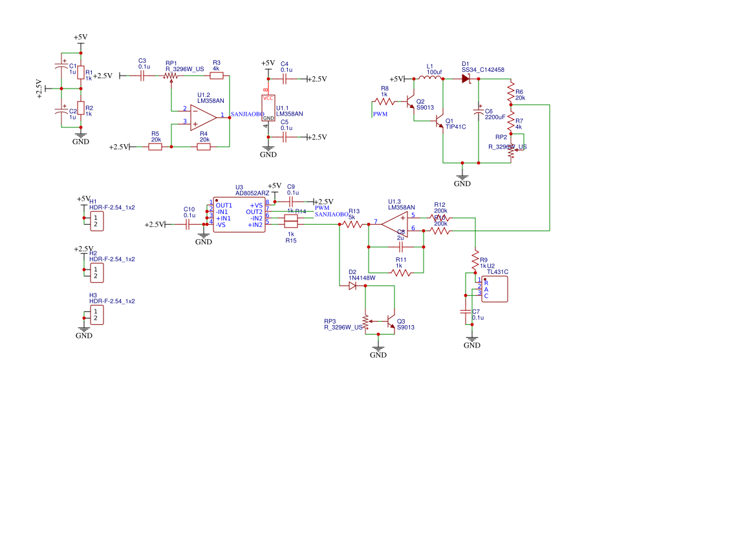The image size is (756, 535).
Task: Select the 1N4148W part label
Action: (x=362, y=278)
